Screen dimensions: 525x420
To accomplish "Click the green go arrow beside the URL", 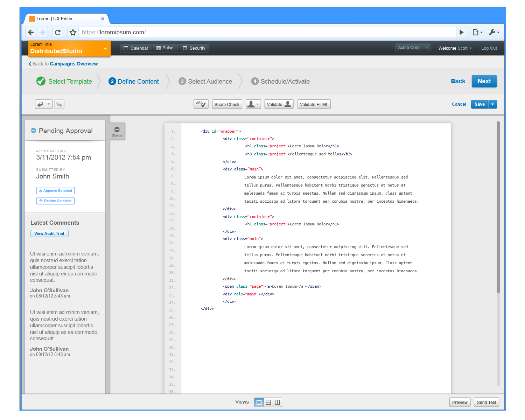I will 461,32.
